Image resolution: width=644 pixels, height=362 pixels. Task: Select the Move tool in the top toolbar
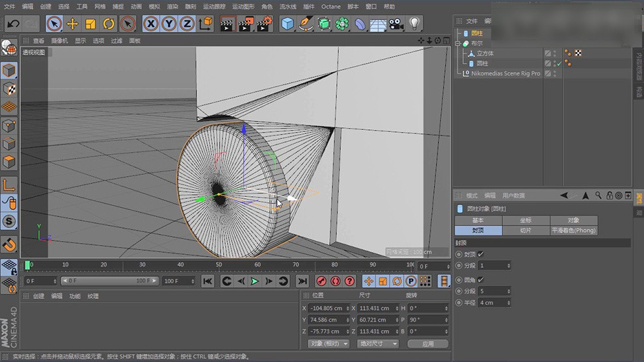point(72,24)
